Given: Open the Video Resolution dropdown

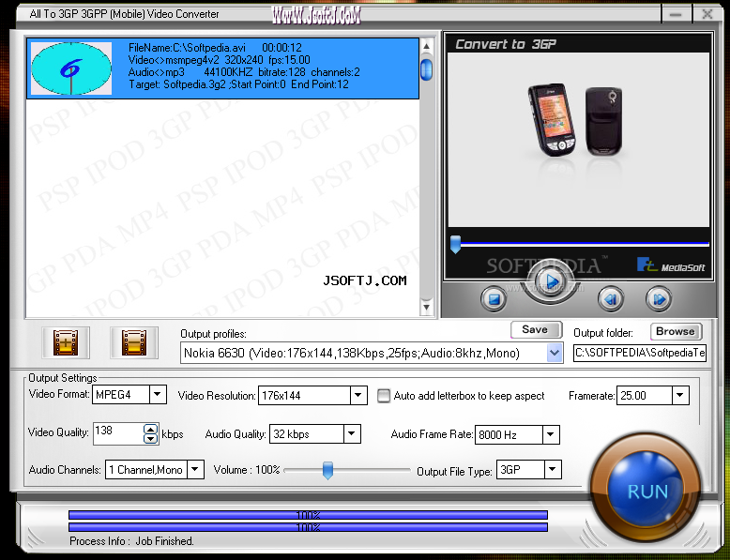Looking at the screenshot, I should click(358, 396).
